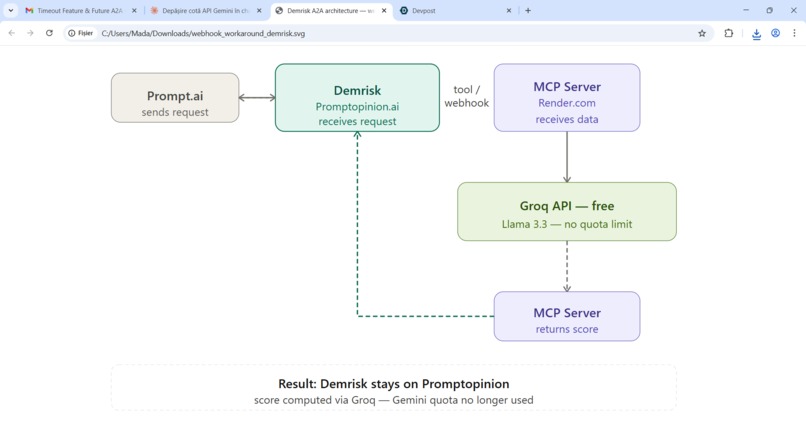The image size is (806, 428).
Task: Switch to the Timeout Feature & Future A2A Gmail tab
Action: (x=81, y=10)
